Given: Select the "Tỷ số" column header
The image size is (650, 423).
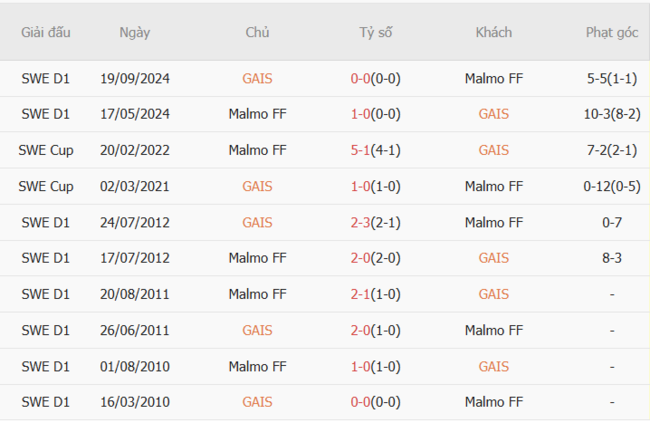Looking at the screenshot, I should [x=376, y=32].
